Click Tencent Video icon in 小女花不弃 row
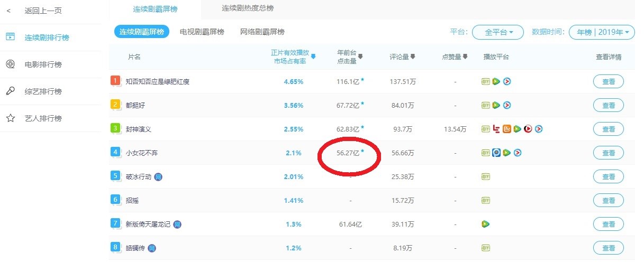 point(506,153)
